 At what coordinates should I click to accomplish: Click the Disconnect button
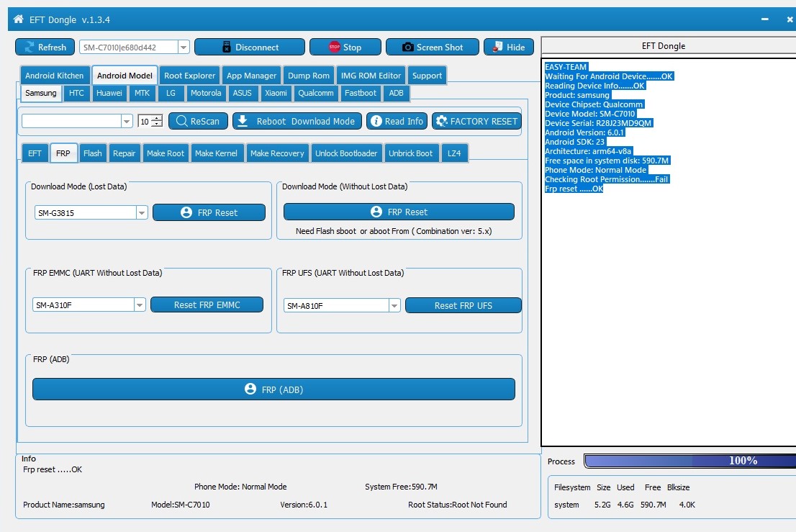[x=249, y=48]
